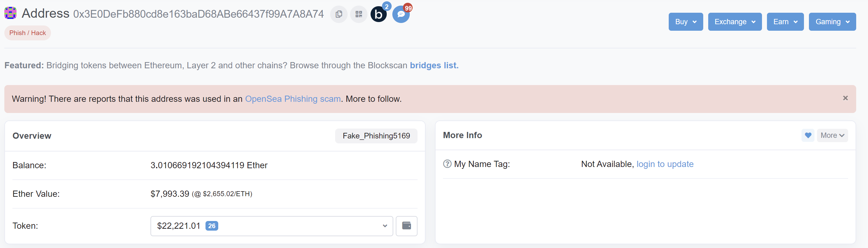The width and height of the screenshot is (868, 248).
Task: Open the OpenSea Phishing scam link
Action: coord(293,99)
